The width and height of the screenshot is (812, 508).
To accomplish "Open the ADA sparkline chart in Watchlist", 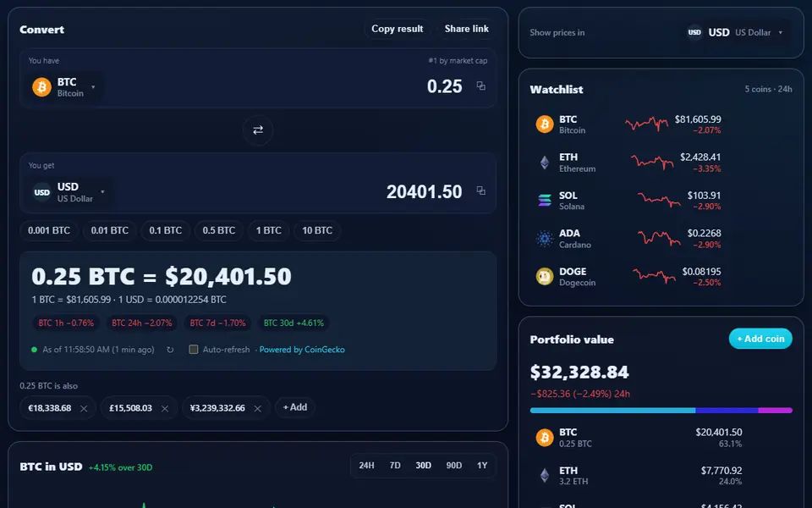I will [x=659, y=239].
